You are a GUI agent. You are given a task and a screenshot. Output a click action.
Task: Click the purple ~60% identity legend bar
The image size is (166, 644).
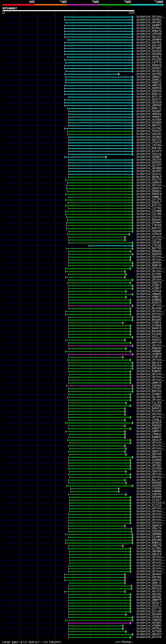83,5
